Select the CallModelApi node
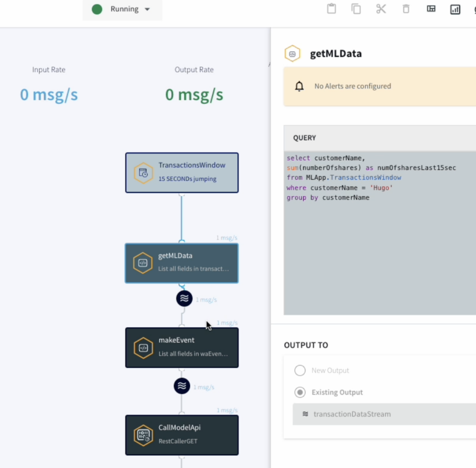The width and height of the screenshot is (476, 468). tap(182, 435)
